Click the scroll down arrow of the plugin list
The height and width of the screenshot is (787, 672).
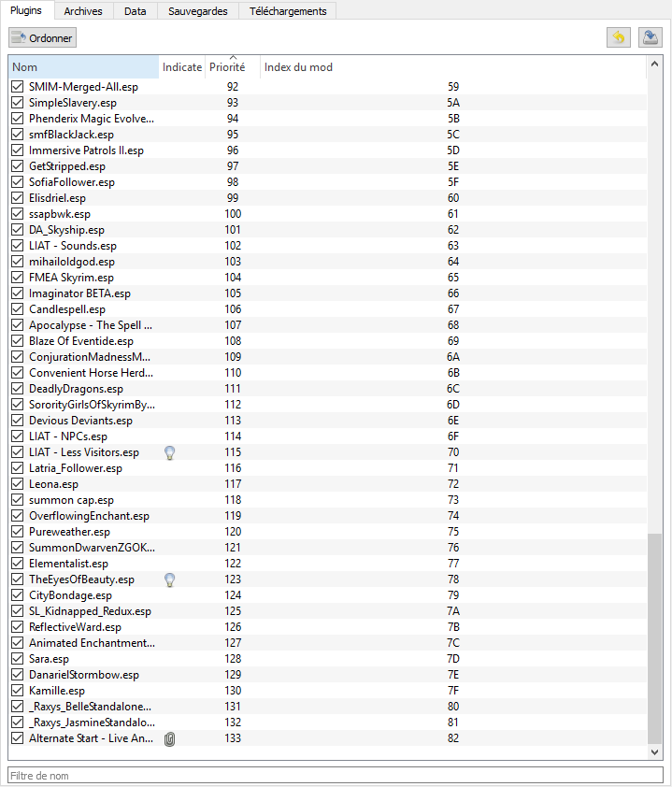coord(654,751)
